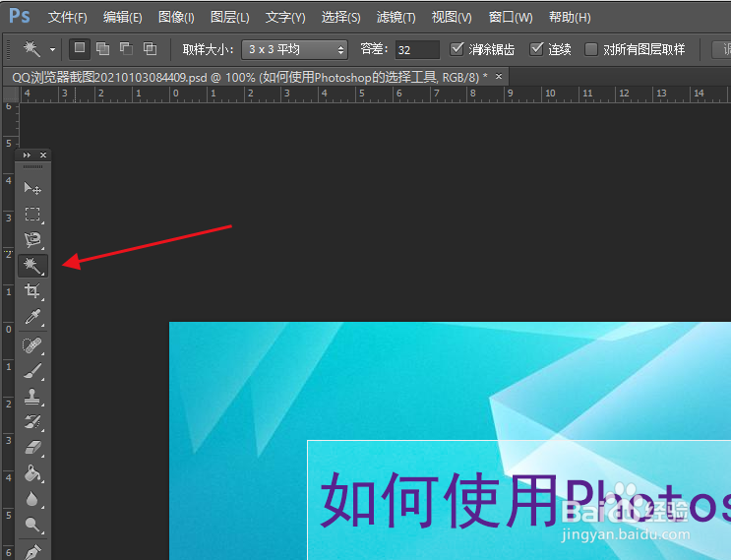The width and height of the screenshot is (731, 560).
Task: Choose Subtract from Selection mode icon
Action: [126, 49]
